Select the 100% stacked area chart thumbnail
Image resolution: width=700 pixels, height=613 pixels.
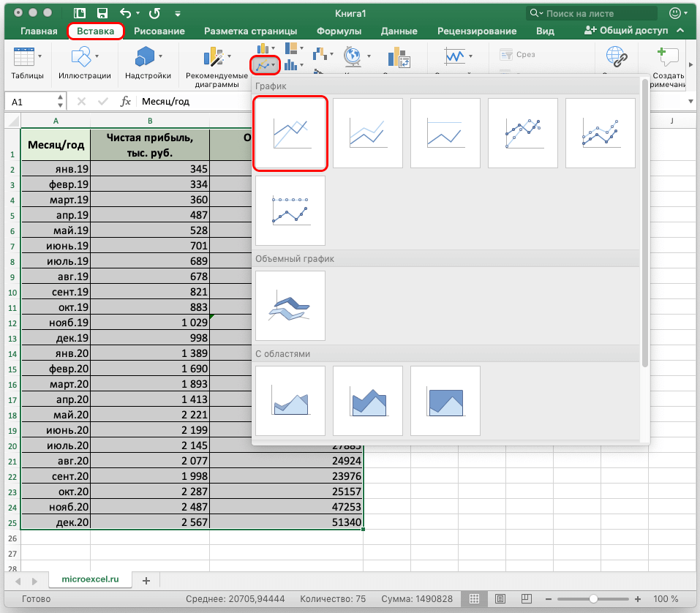(x=445, y=401)
